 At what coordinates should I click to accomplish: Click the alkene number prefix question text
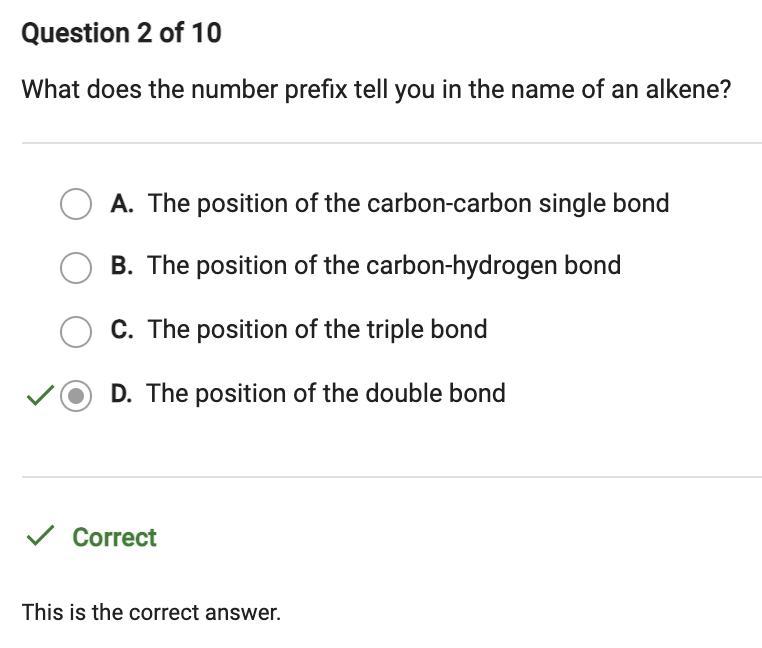point(376,89)
